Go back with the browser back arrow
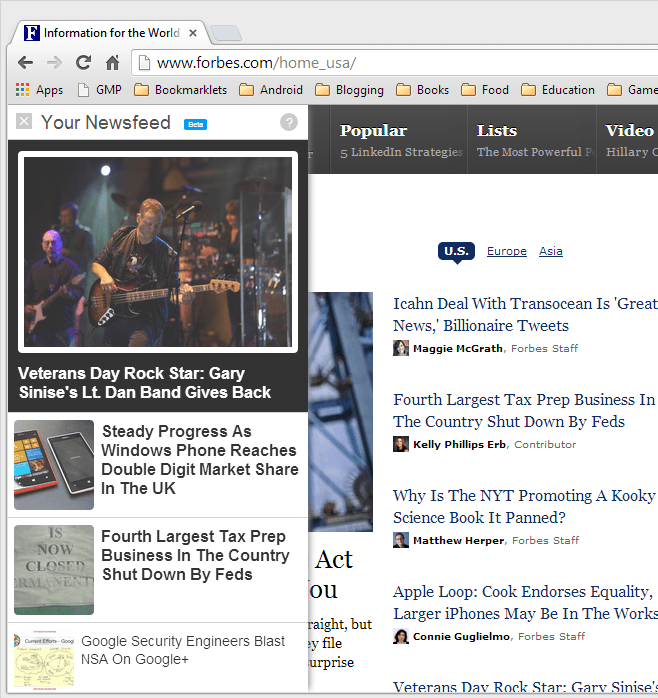Image resolution: width=658 pixels, height=698 pixels. coord(25,63)
